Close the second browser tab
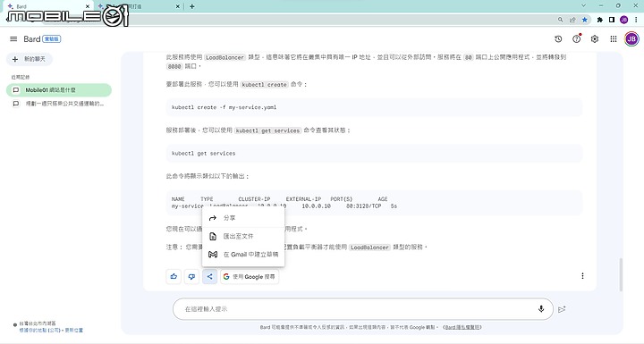 click(178, 6)
